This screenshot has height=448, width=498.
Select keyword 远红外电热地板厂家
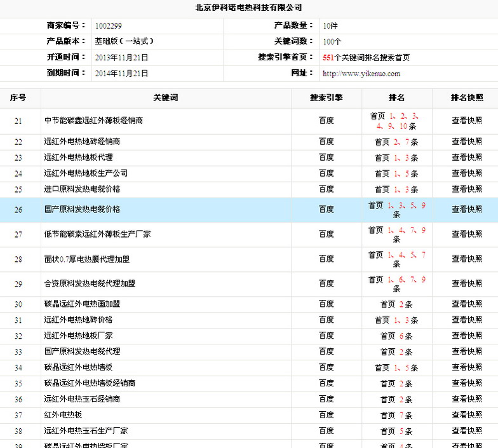[79, 336]
